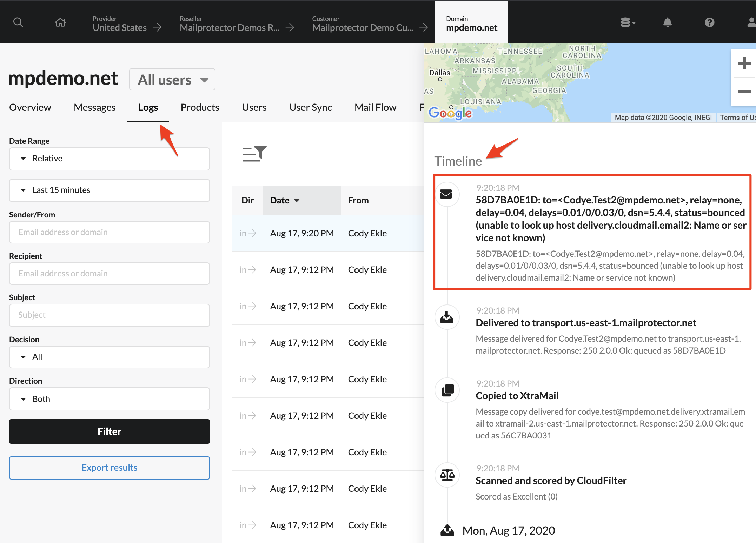Zoom out on the map
Viewport: 756px width, 543px height.
[744, 92]
